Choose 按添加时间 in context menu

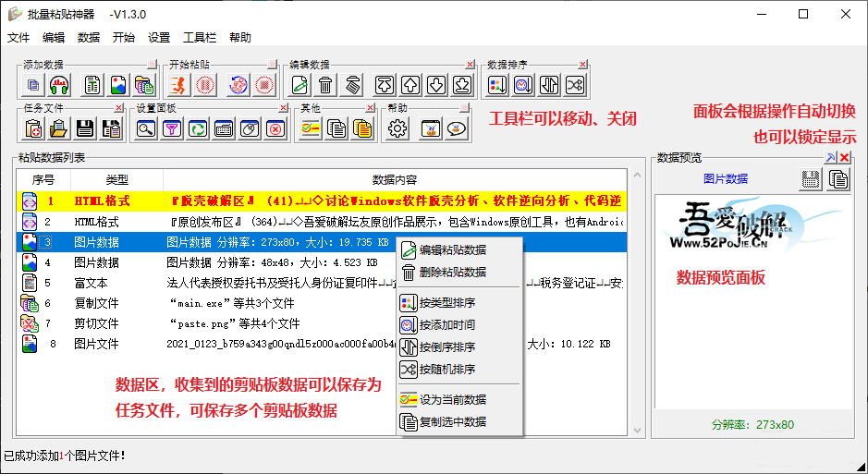click(x=459, y=324)
